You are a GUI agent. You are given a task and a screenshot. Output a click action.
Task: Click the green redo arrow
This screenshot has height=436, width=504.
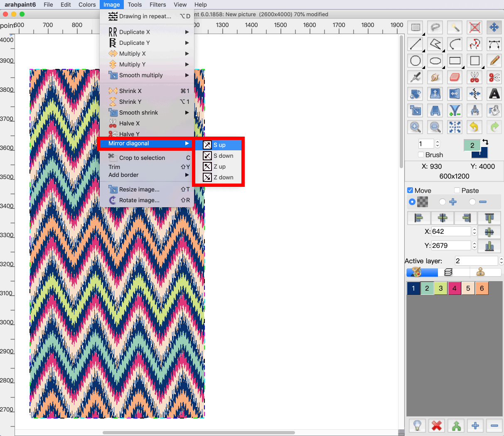494,127
